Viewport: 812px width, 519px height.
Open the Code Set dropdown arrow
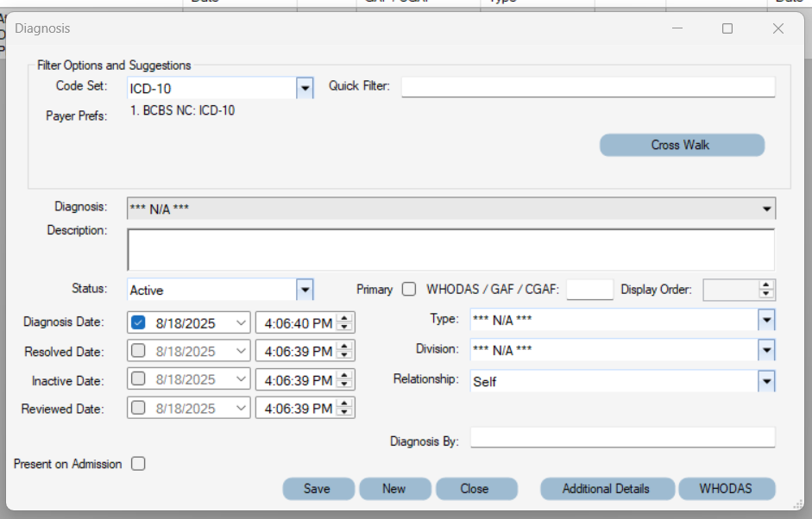coord(305,87)
